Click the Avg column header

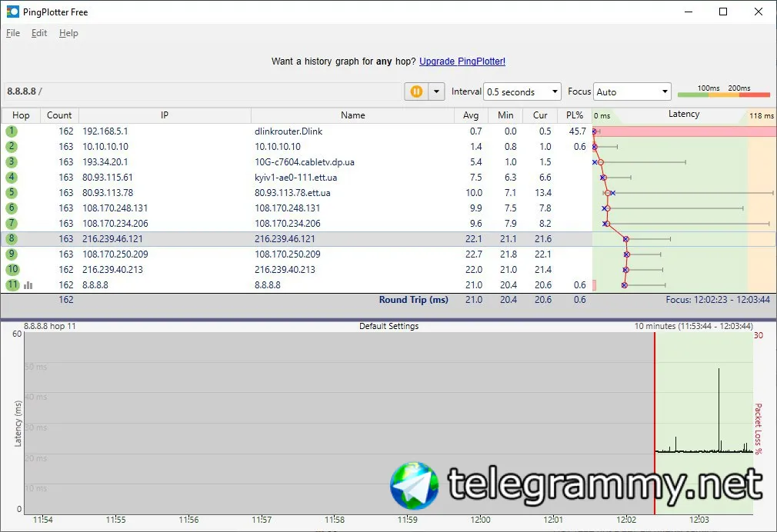pyautogui.click(x=471, y=115)
